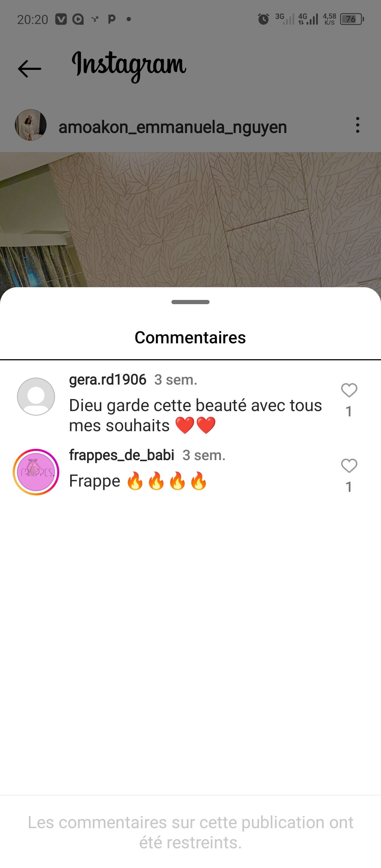Open the gera.rd1906 username link
This screenshot has height=868, width=381.
tap(108, 380)
